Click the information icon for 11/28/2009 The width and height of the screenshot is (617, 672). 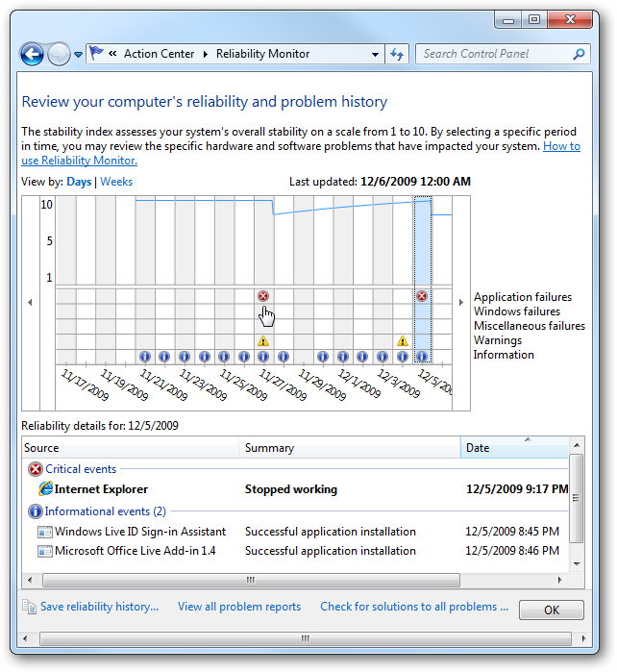(284, 357)
